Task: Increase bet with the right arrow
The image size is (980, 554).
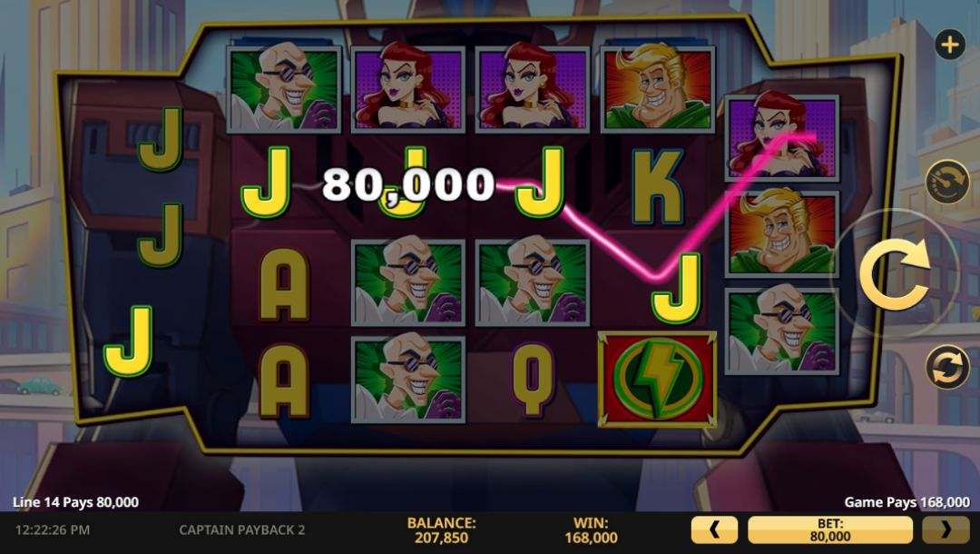Action: pyautogui.click(x=946, y=530)
